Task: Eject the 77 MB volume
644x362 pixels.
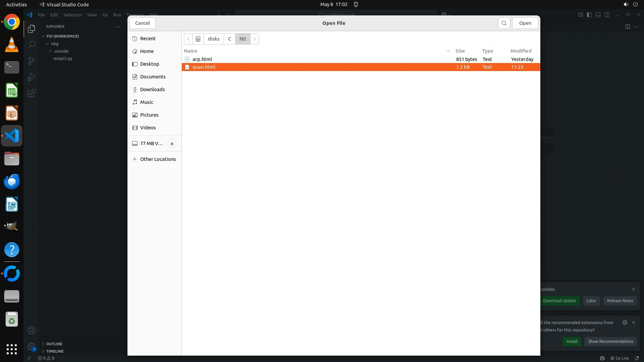Action: [172, 143]
